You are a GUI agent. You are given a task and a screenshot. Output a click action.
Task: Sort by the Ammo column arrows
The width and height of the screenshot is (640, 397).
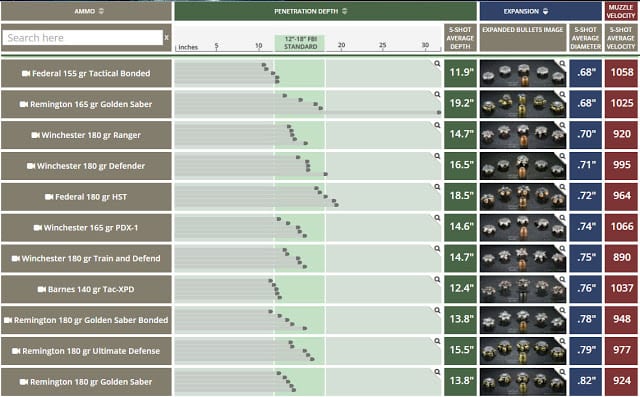pos(101,11)
